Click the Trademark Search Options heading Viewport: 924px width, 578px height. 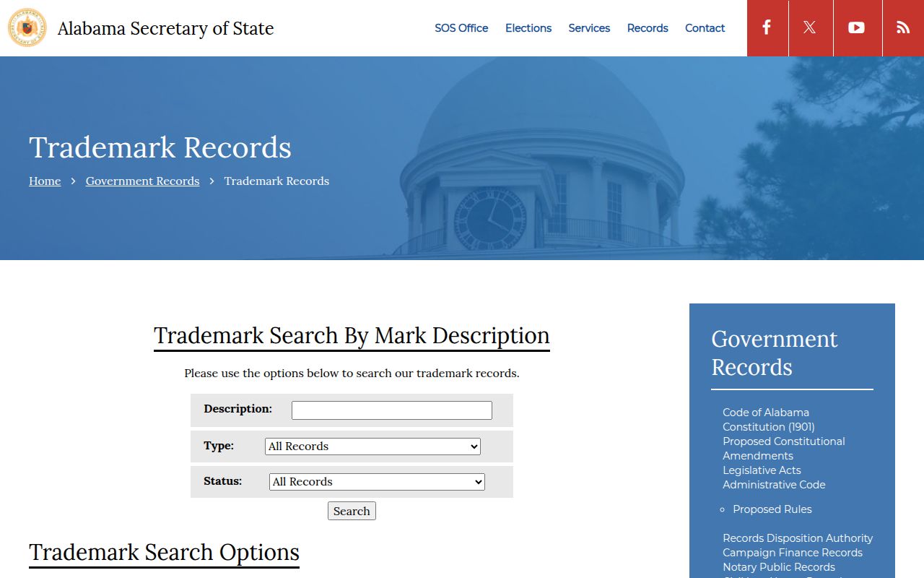tap(164, 553)
